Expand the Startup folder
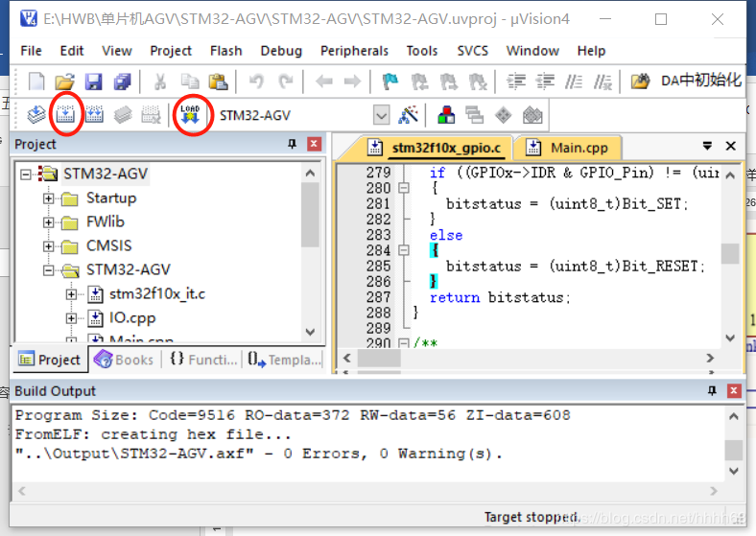This screenshot has width=756, height=536. point(48,198)
